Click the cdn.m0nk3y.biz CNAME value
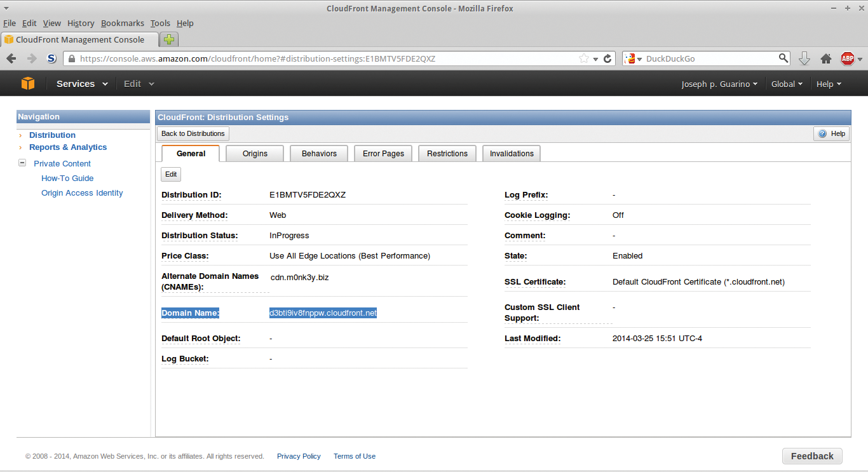 (300, 278)
